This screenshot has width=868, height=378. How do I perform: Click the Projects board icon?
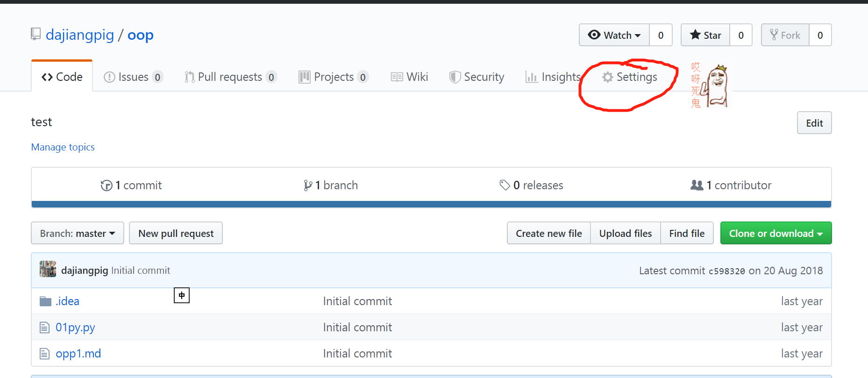[x=304, y=77]
